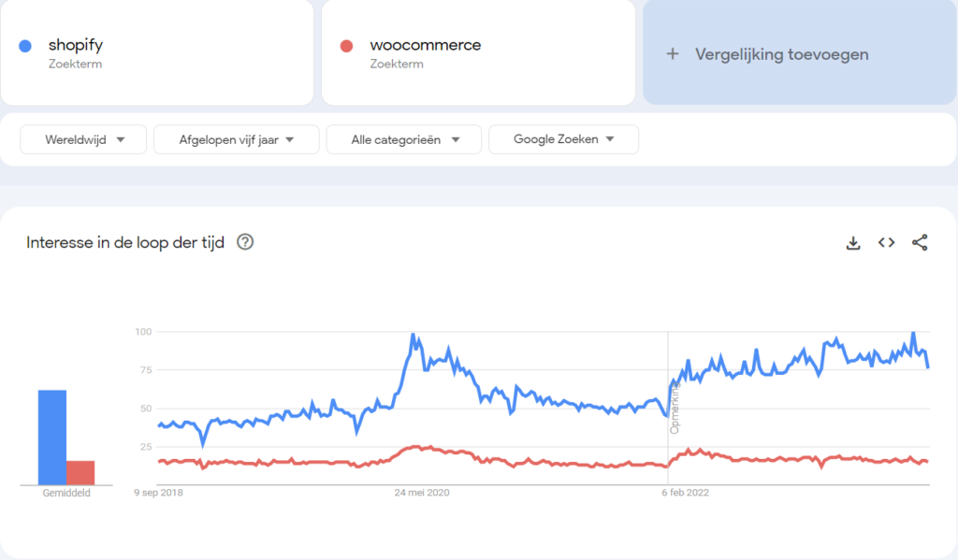
Task: Share the interest over time chart
Action: tap(920, 242)
